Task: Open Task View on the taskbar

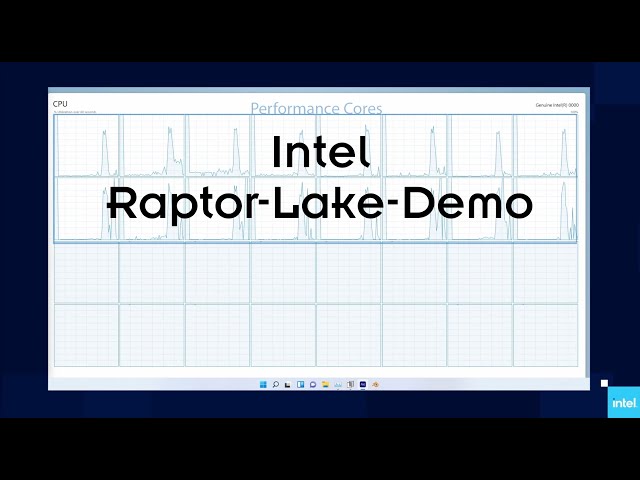Action: tap(288, 384)
